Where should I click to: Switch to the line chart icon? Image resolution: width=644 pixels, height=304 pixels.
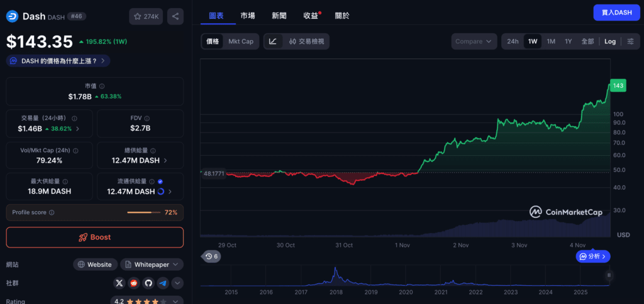(x=273, y=41)
